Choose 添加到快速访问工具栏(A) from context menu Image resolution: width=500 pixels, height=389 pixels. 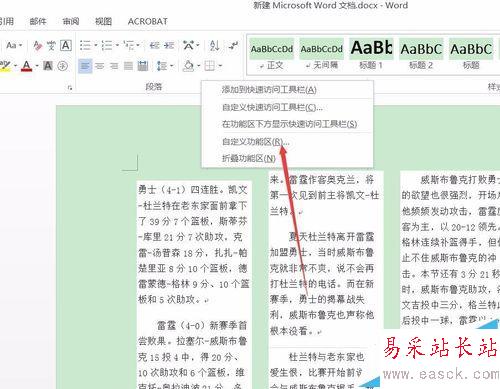(287, 90)
